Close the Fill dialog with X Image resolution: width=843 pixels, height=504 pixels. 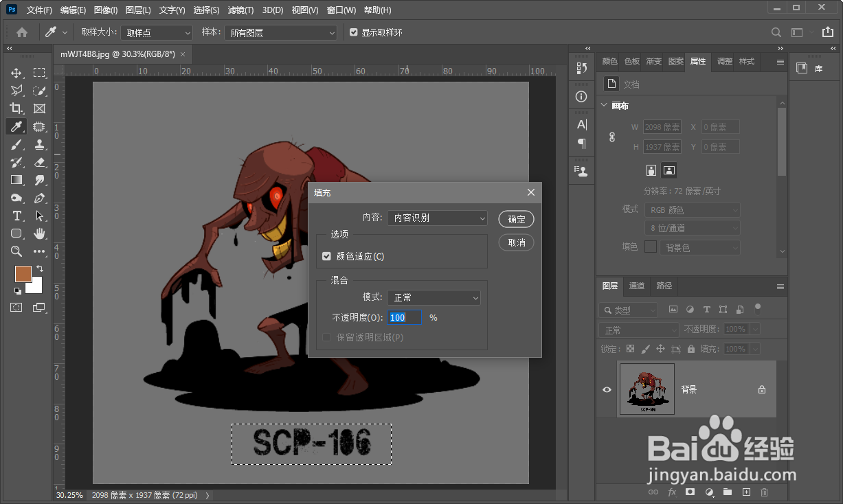click(x=531, y=192)
